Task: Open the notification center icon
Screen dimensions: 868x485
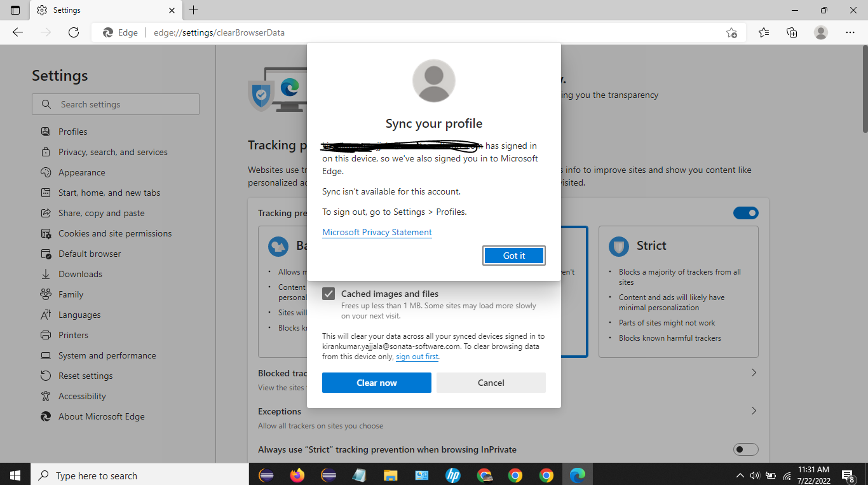Action: pyautogui.click(x=848, y=475)
